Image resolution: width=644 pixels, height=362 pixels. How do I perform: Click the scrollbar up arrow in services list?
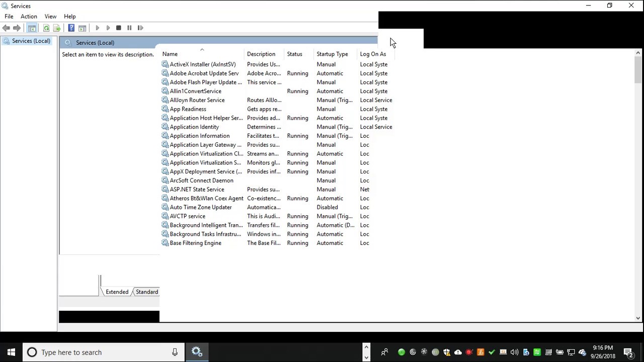pyautogui.click(x=638, y=53)
